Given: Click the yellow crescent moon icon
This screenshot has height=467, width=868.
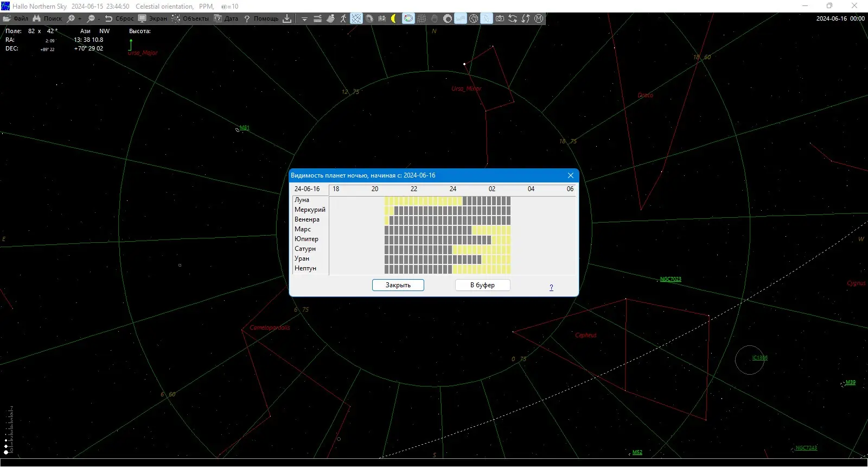Looking at the screenshot, I should [395, 18].
